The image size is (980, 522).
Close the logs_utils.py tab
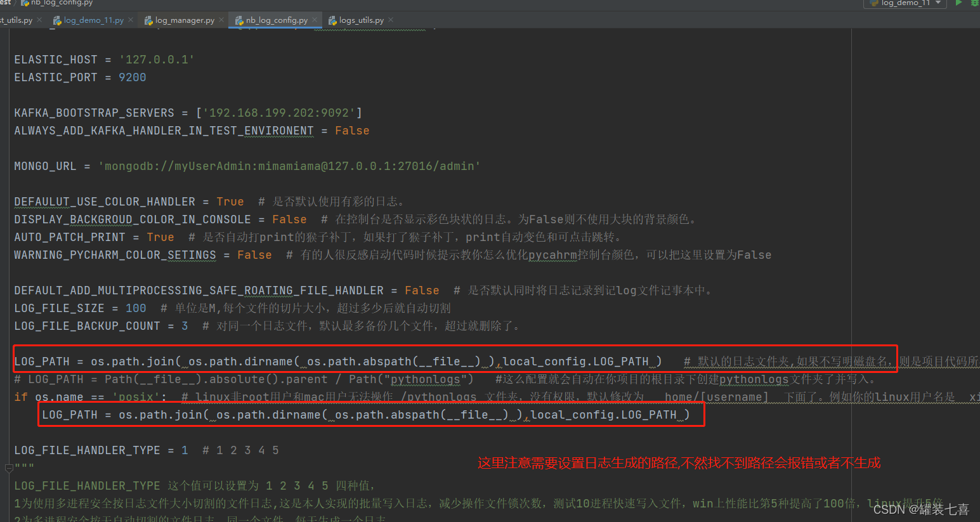pyautogui.click(x=391, y=20)
